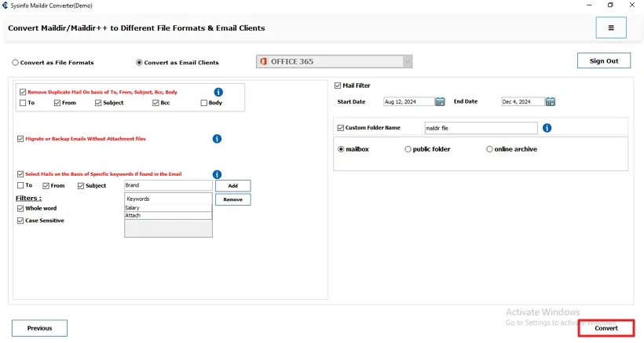Uncheck the Whole word filter

(x=20, y=209)
